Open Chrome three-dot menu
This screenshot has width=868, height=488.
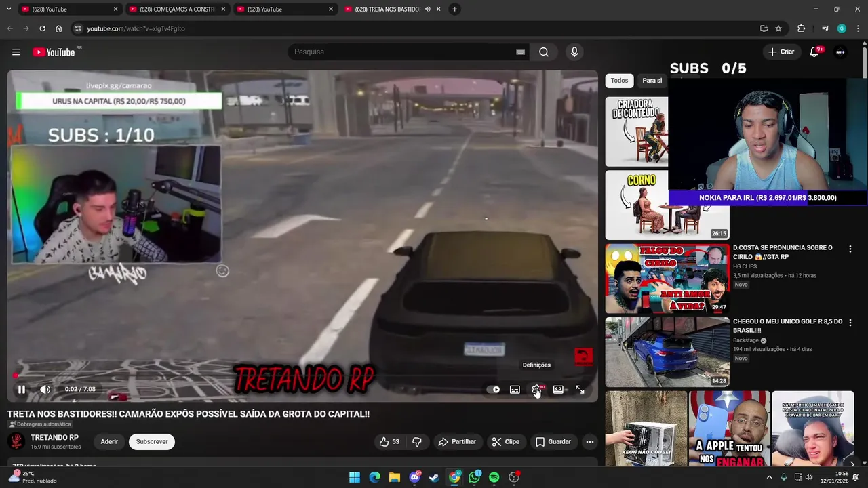tap(859, 28)
